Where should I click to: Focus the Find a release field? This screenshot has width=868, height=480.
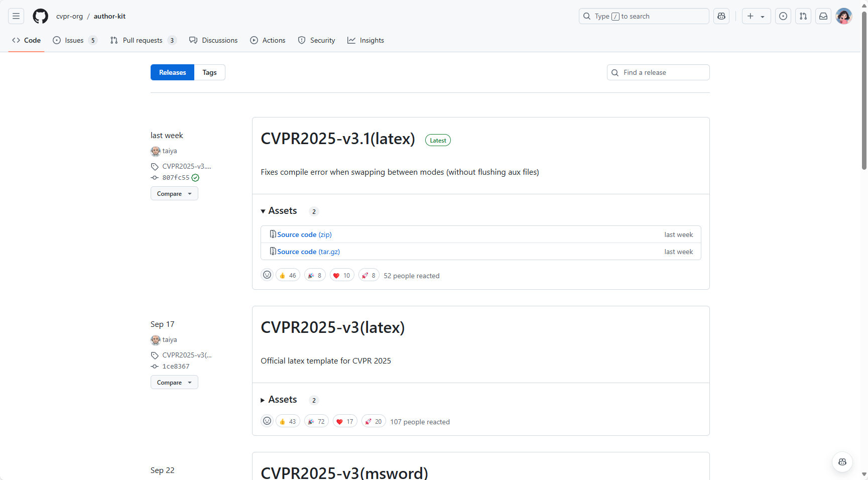tap(658, 72)
